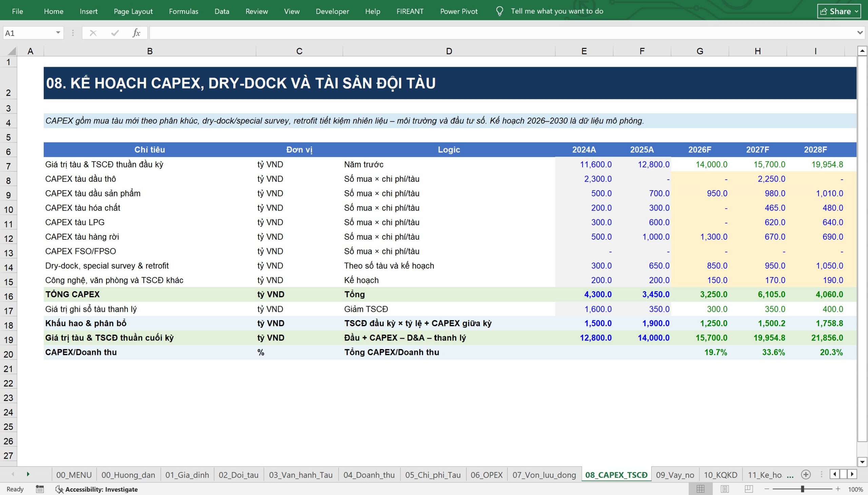Switch to Page Break Preview

(749, 489)
